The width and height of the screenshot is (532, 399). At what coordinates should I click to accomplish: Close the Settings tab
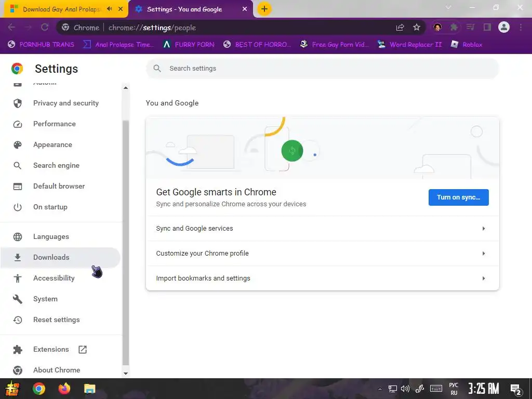[245, 9]
